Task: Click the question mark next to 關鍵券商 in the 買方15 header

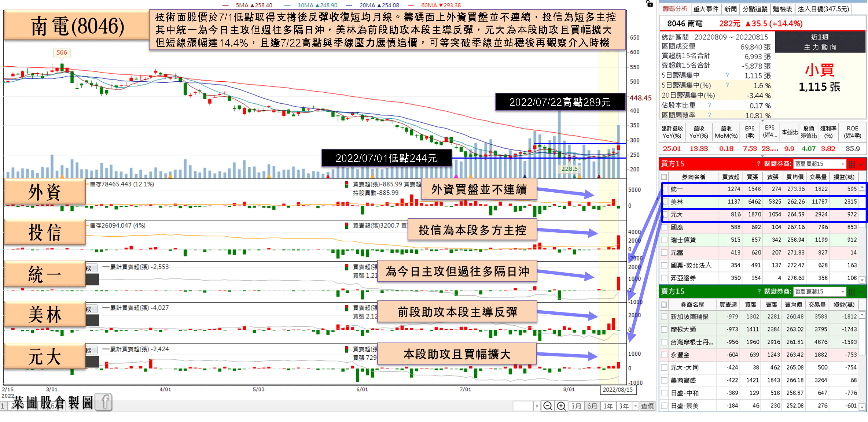Action: click(x=759, y=164)
